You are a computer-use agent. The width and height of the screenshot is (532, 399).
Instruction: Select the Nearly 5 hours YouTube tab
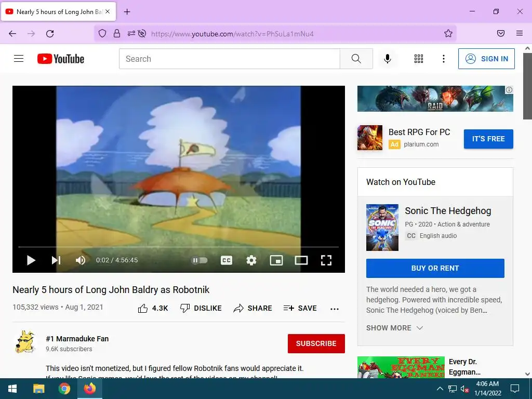[x=59, y=11]
